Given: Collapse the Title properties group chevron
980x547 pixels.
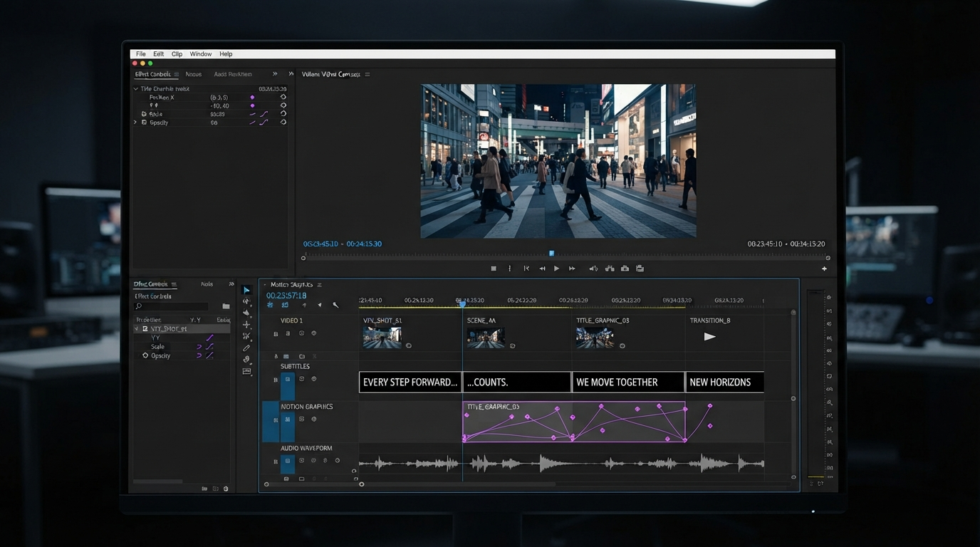Looking at the screenshot, I should [136, 89].
